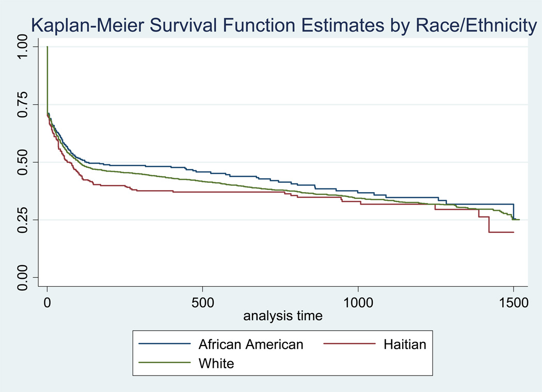The image size is (542, 392).
Task: Click the White legend label
Action: click(x=216, y=363)
